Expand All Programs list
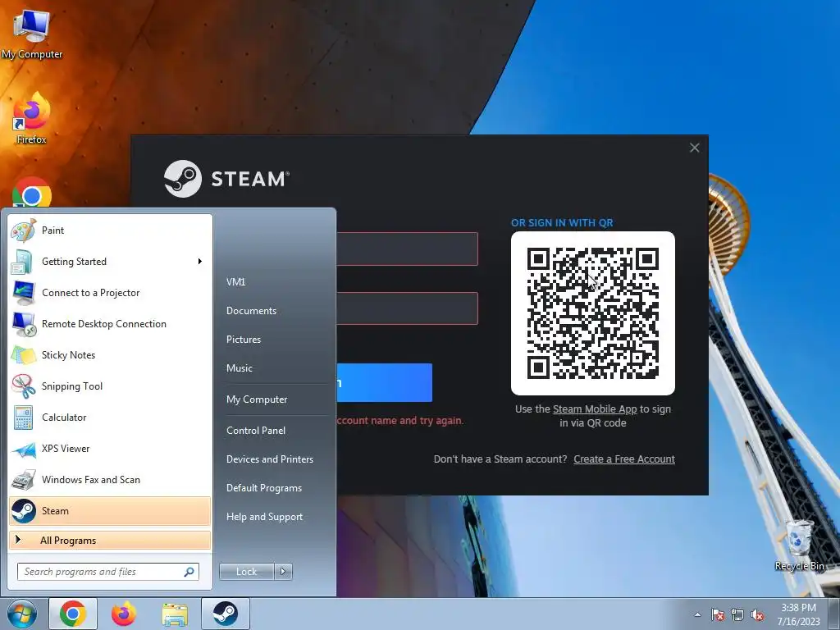Viewport: 840px width, 630px height. [110, 540]
